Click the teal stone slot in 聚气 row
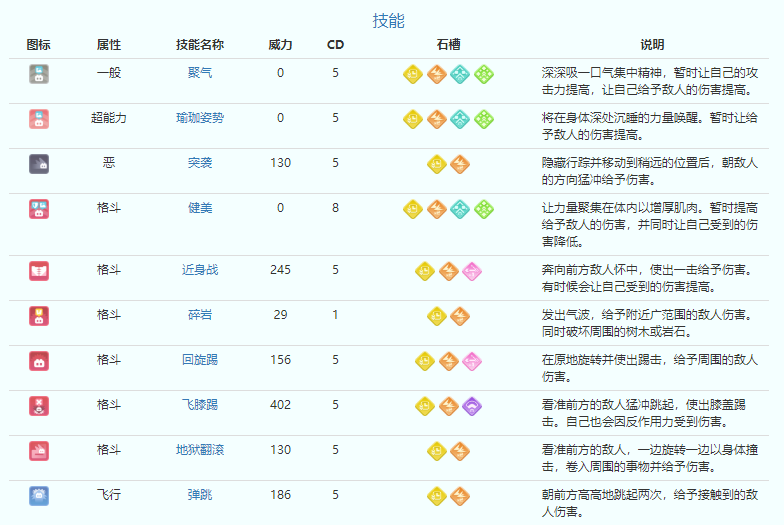 pos(460,73)
